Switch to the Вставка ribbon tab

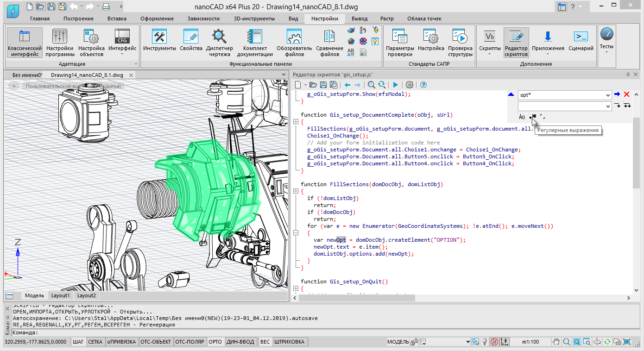(x=117, y=19)
